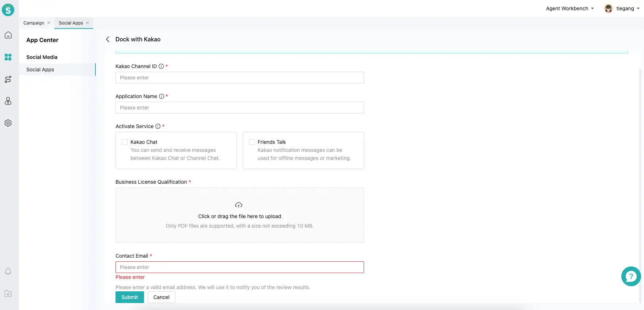The image size is (644, 310).
Task: Click the Friends Talk description text
Action: click(304, 154)
